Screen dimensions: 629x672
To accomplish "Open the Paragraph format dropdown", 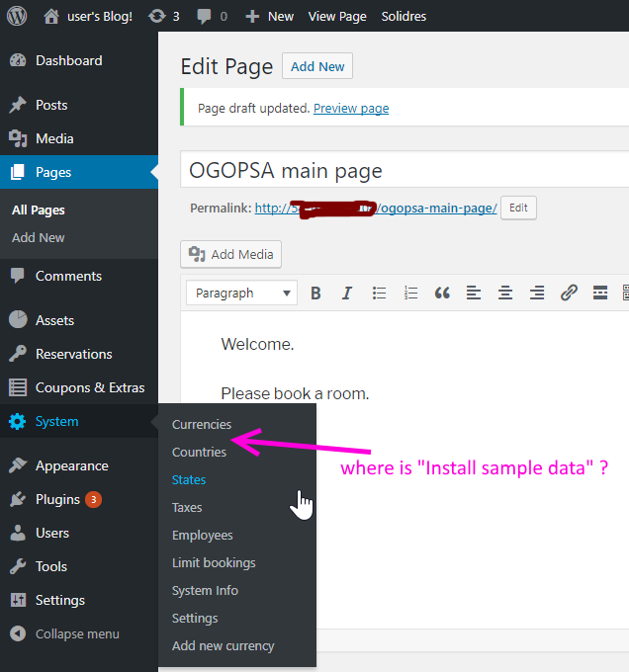I will [x=241, y=294].
